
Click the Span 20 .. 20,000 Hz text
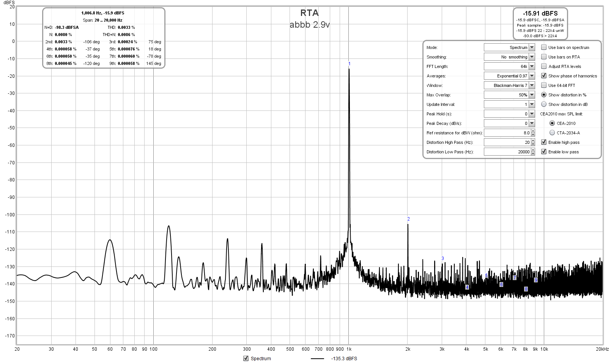coord(102,20)
